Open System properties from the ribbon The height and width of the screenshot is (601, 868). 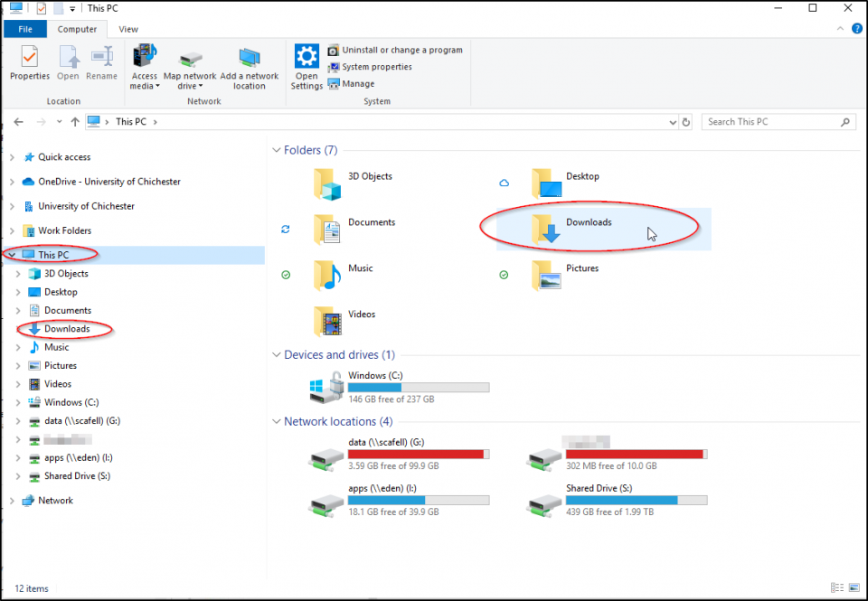pos(370,67)
